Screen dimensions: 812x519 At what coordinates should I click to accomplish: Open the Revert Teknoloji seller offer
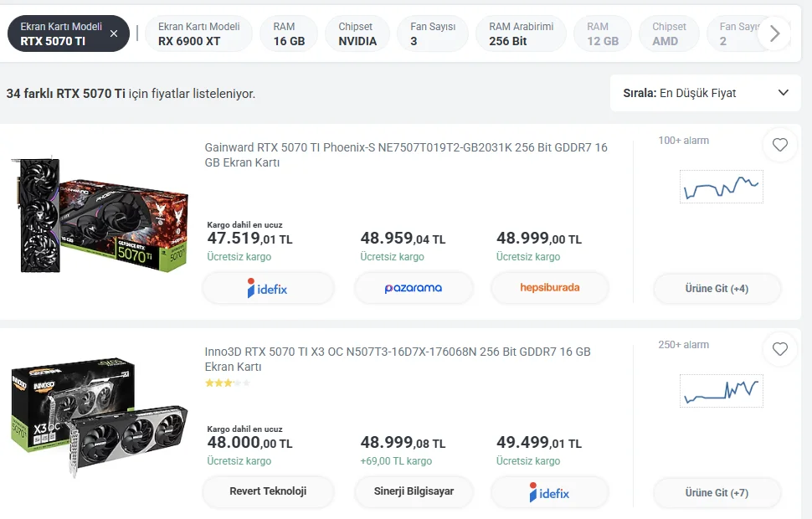point(268,491)
